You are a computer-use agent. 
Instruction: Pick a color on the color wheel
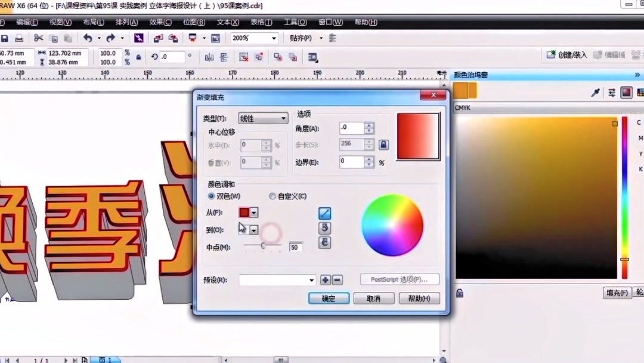click(392, 226)
